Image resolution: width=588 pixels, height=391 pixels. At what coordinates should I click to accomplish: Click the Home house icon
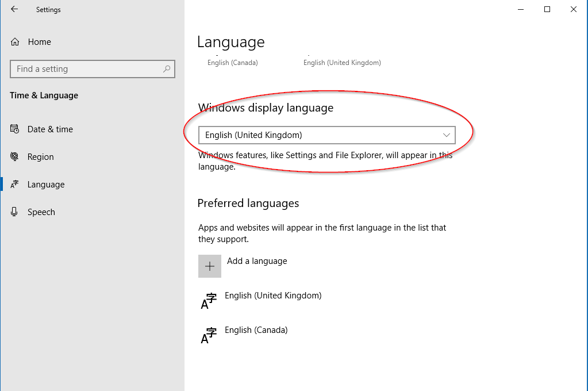pos(14,41)
